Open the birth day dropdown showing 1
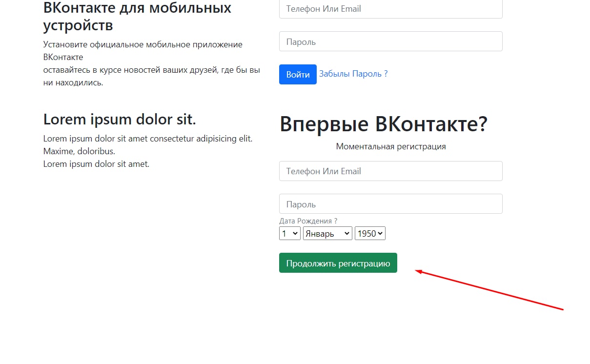Screen dimensions: 590x364 point(289,234)
